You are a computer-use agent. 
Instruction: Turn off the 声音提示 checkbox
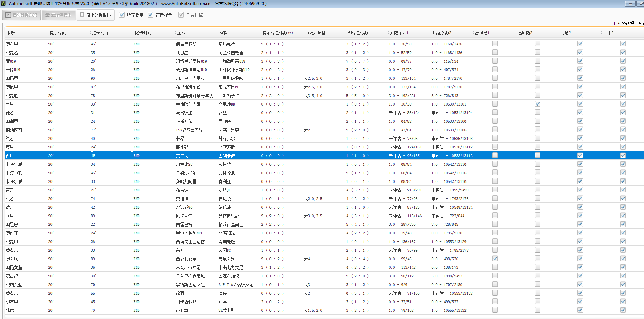coord(150,15)
